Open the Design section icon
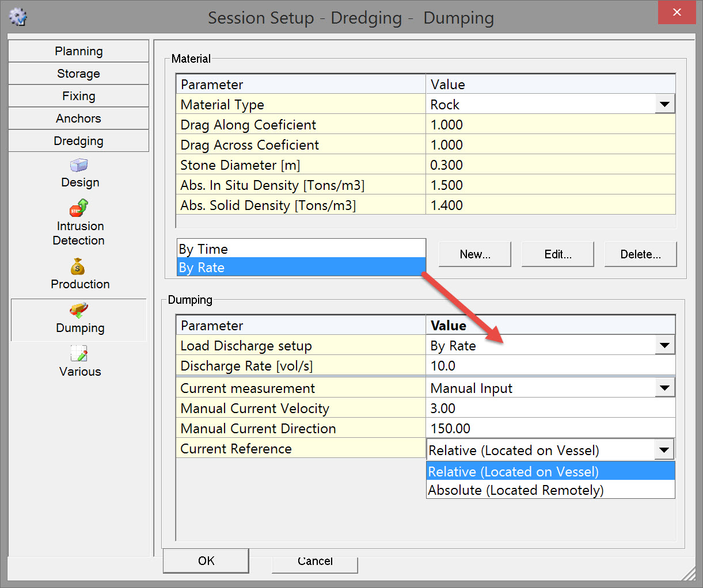 click(x=79, y=166)
